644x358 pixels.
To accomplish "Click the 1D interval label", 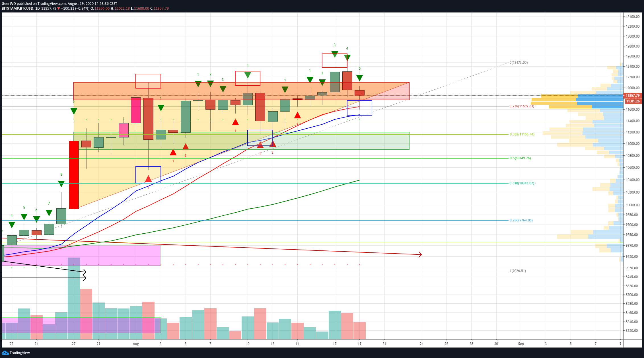I will click(x=38, y=9).
